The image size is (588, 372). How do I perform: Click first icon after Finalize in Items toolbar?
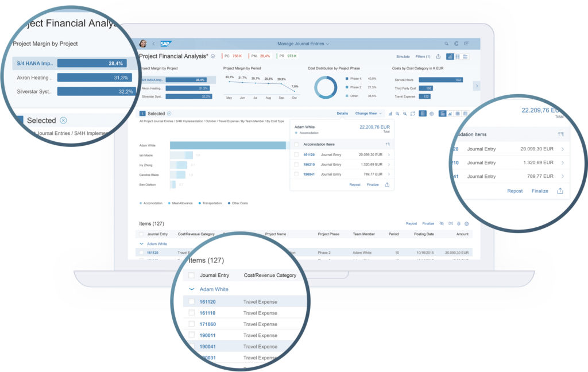(442, 223)
